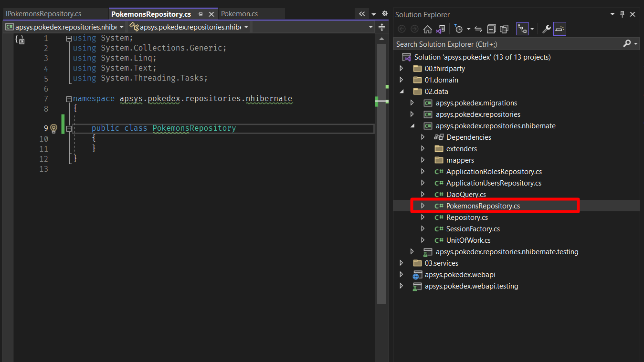This screenshot has width=644, height=362.
Task: Expand the 01.domain solution folder
Action: coord(401,80)
